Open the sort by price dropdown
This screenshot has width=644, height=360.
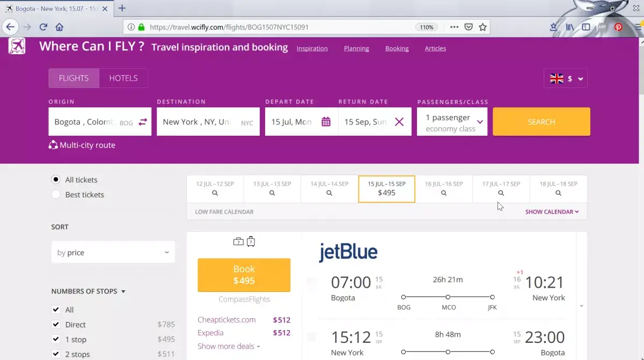point(113,253)
